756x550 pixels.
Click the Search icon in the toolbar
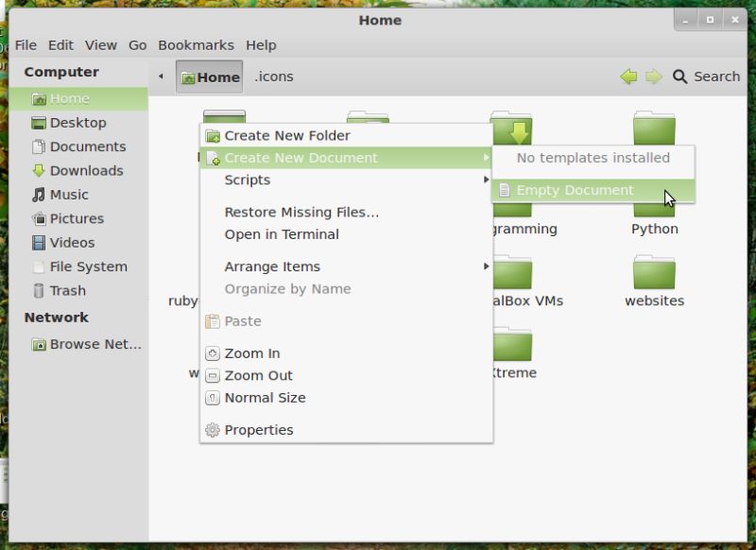coord(679,77)
